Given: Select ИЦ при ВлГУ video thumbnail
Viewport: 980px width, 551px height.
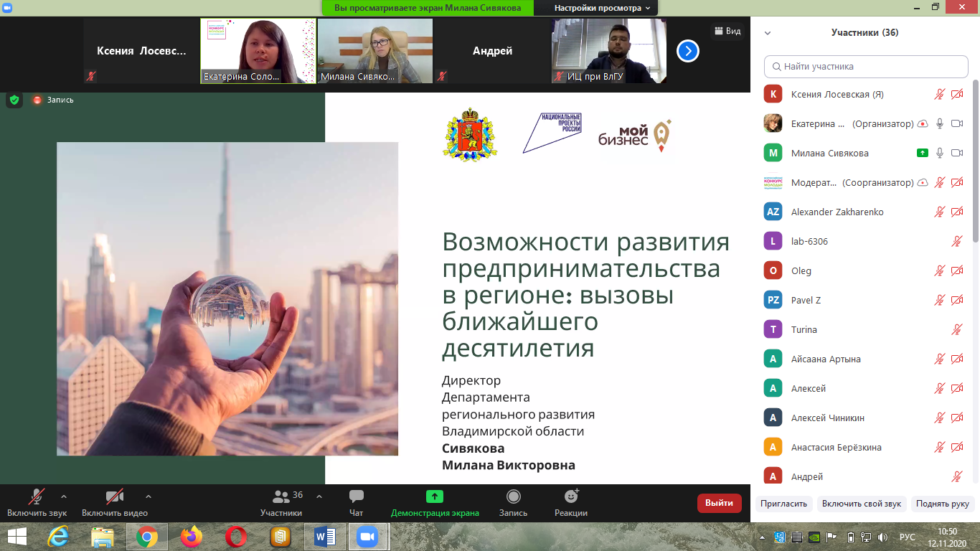Looking at the screenshot, I should (x=609, y=51).
